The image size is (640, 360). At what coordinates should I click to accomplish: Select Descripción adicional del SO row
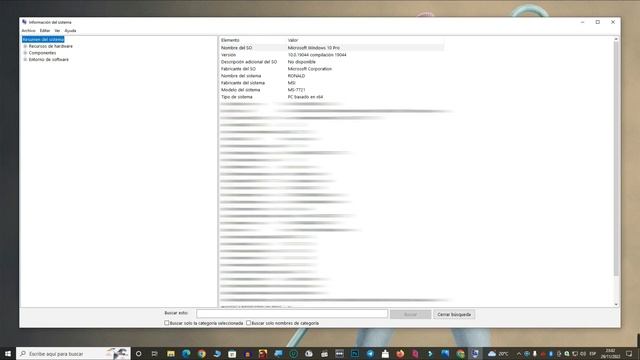click(x=332, y=62)
